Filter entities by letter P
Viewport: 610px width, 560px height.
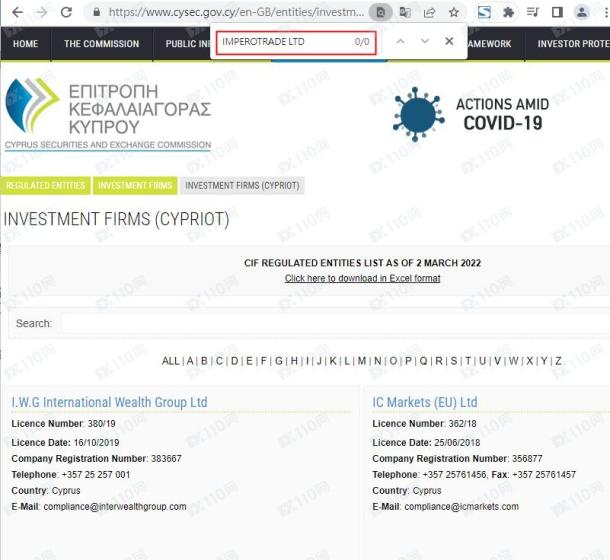pos(408,361)
